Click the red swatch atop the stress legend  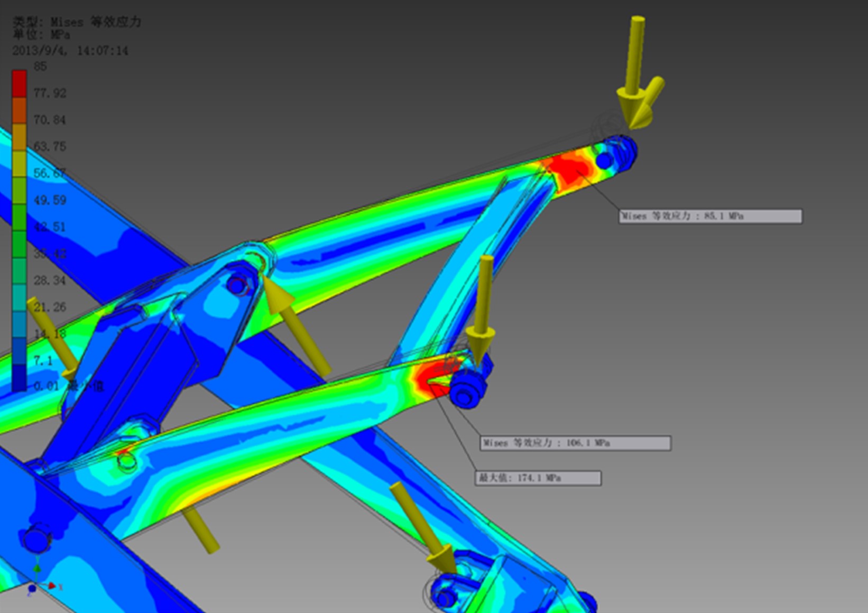click(19, 83)
